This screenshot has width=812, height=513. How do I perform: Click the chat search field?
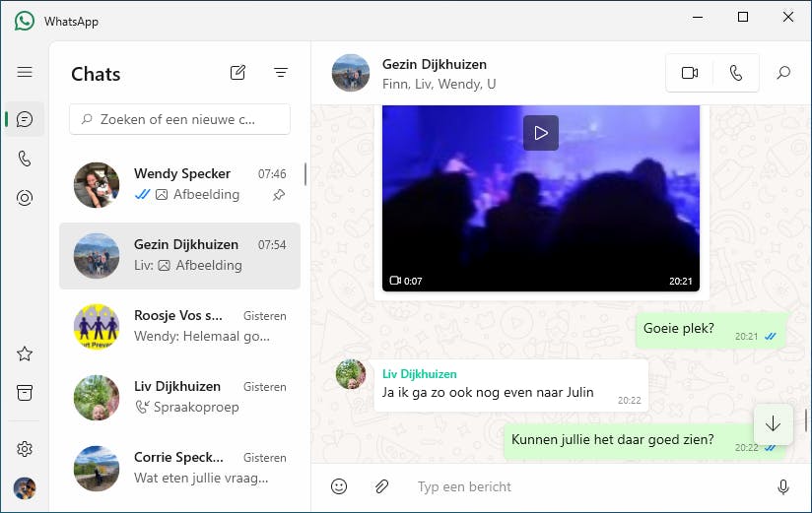179,119
